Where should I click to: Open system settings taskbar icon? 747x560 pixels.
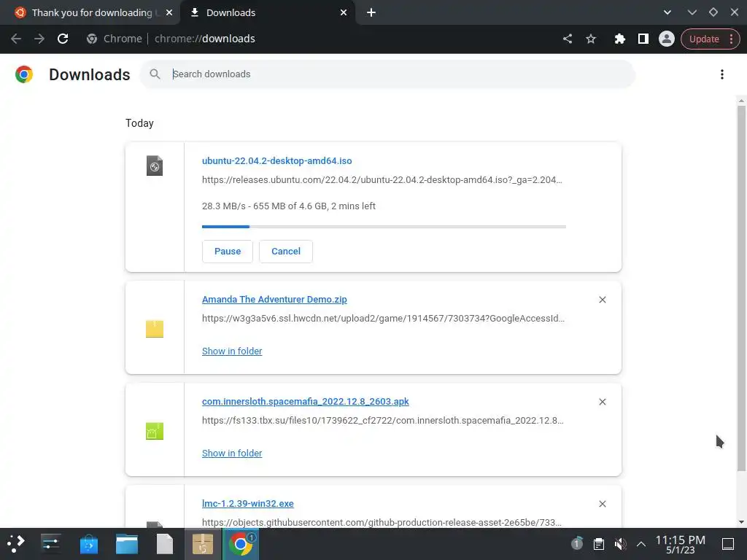[50, 544]
